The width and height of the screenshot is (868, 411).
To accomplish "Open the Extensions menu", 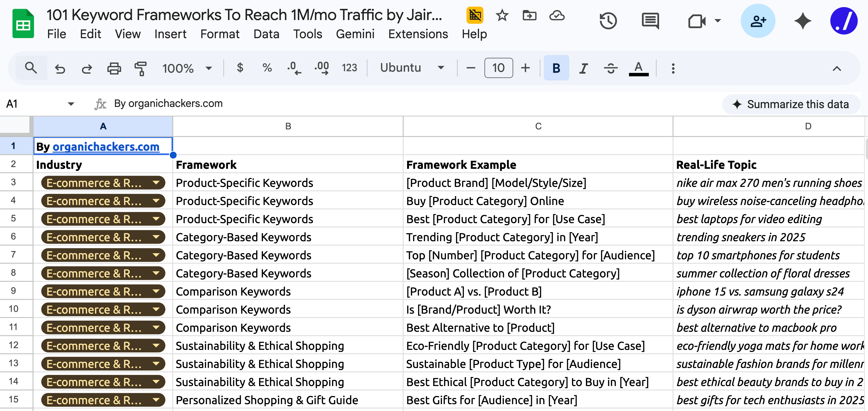I will (418, 34).
